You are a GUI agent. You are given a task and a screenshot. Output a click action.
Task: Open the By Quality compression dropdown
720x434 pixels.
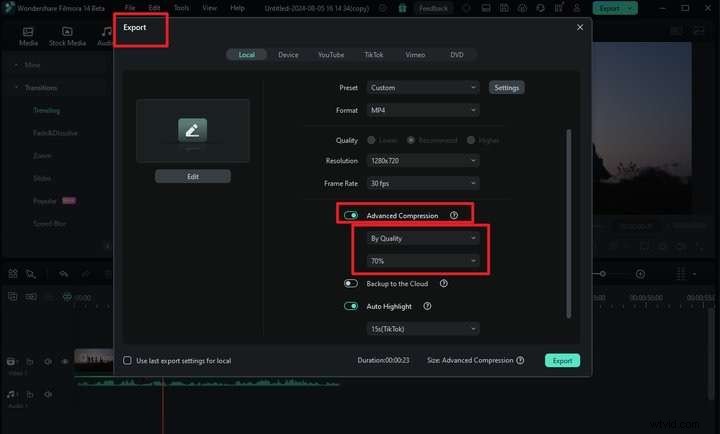(422, 239)
